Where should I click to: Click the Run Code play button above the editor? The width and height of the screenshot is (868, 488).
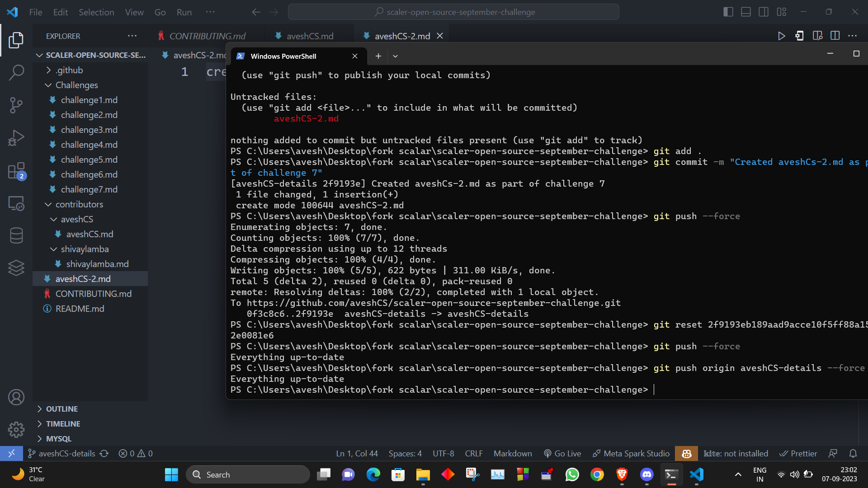point(782,36)
